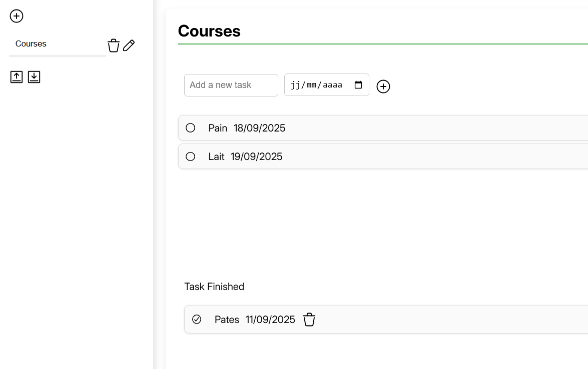Delete the Courses list with trash icon
This screenshot has height=369, width=588.
pyautogui.click(x=114, y=45)
